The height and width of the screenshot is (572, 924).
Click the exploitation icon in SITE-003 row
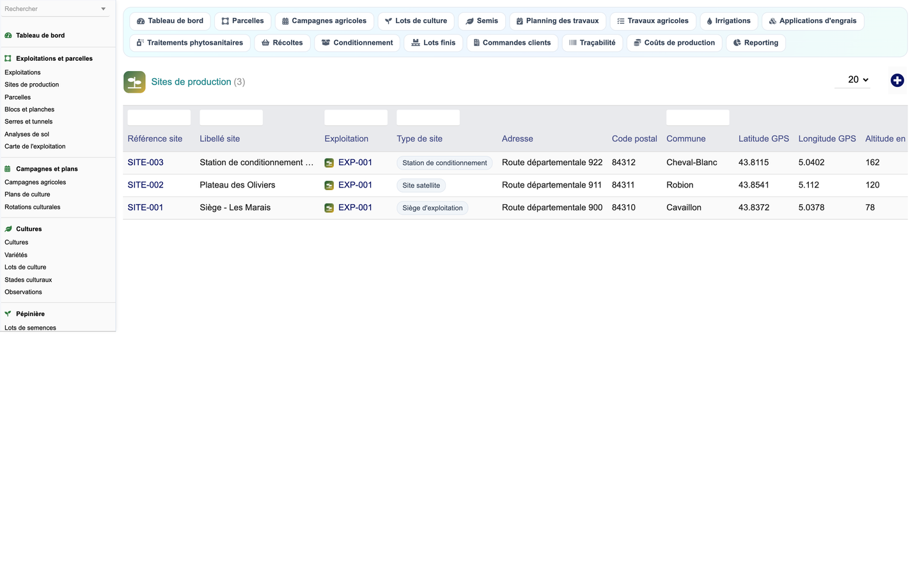tap(329, 163)
